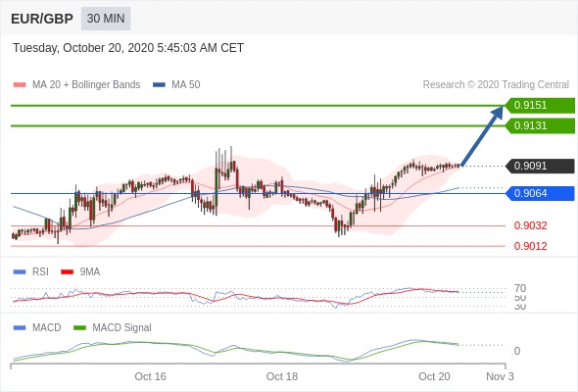Click the Oct 20 date axis label
Image resolution: width=578 pixels, height=392 pixels.
click(434, 376)
